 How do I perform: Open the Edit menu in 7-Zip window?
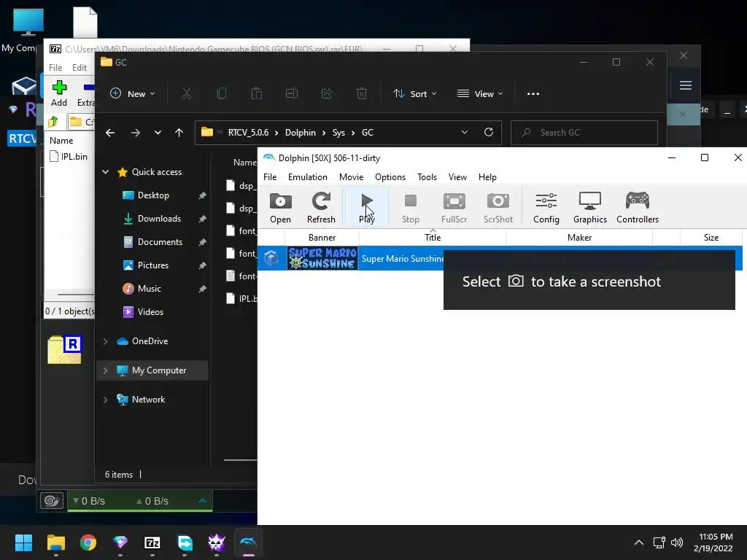[79, 68]
